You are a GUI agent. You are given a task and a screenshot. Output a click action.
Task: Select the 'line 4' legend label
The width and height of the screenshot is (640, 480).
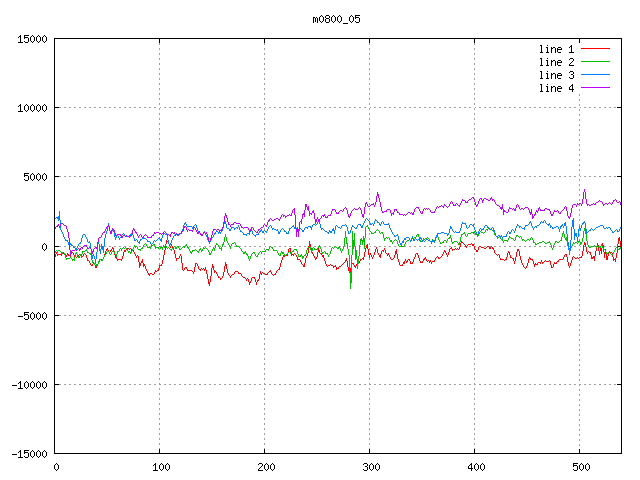557,88
